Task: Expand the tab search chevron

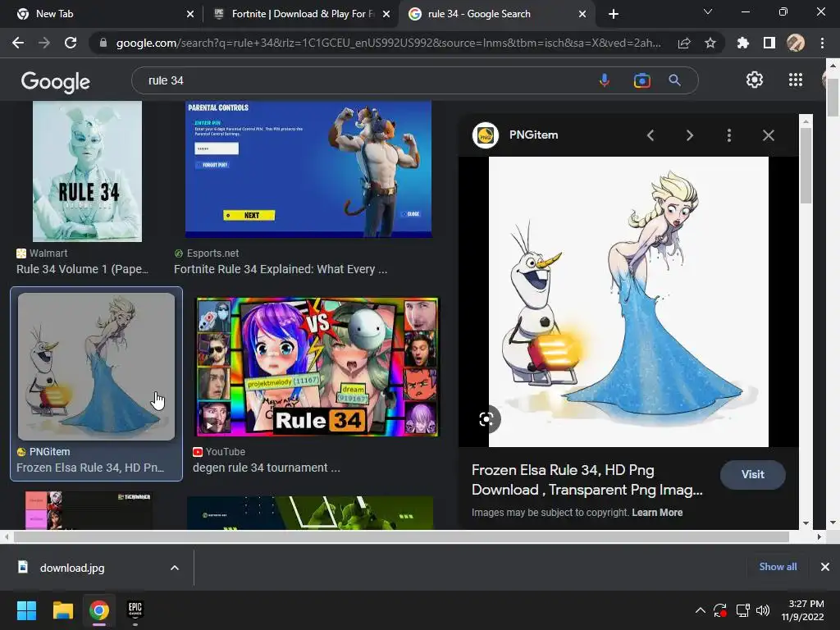Action: tap(708, 11)
